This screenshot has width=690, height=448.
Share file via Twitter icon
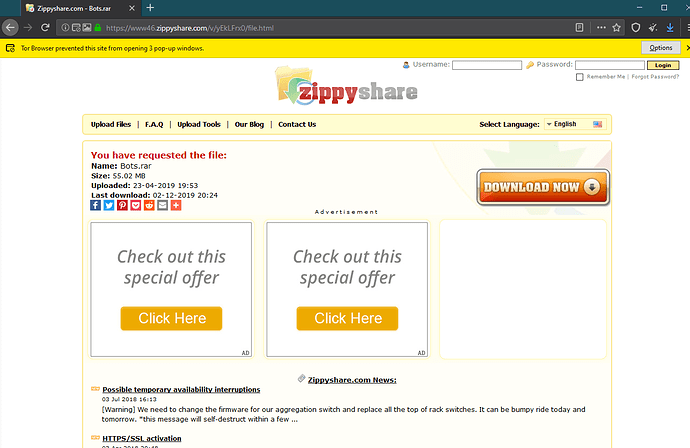point(109,205)
